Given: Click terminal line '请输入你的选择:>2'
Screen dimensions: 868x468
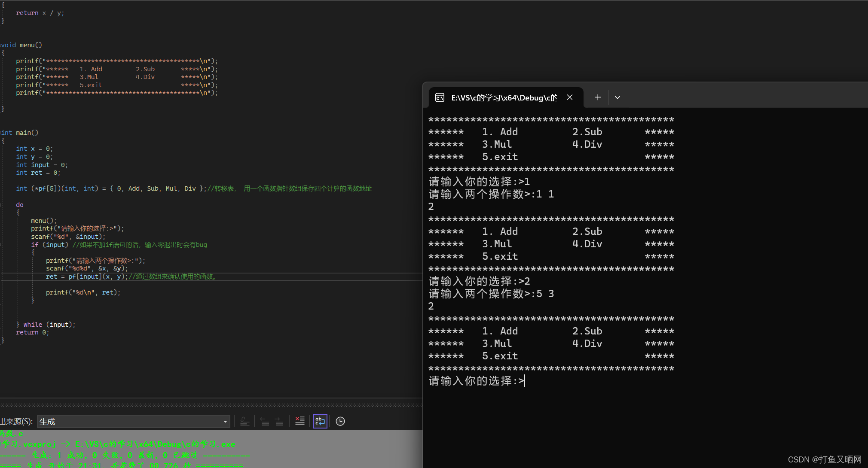Looking at the screenshot, I should click(479, 281).
